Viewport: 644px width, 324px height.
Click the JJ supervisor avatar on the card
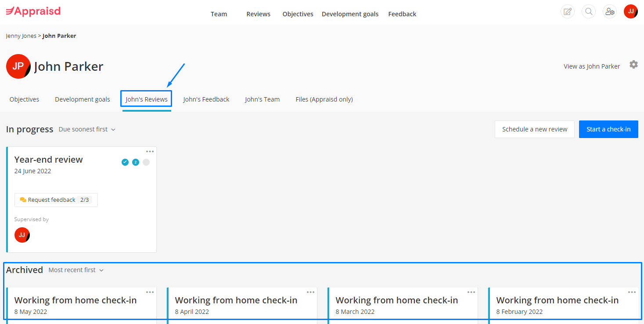(x=22, y=235)
